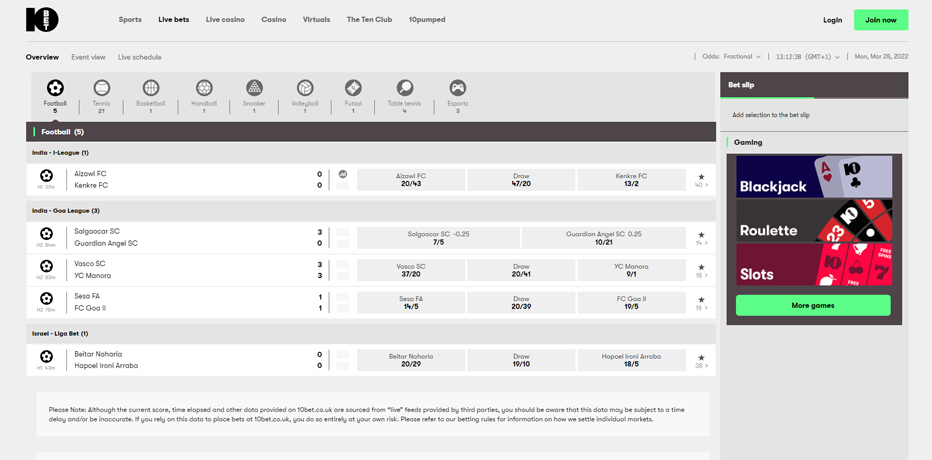Expand 16 more markets for Sesa FA match

point(701,308)
